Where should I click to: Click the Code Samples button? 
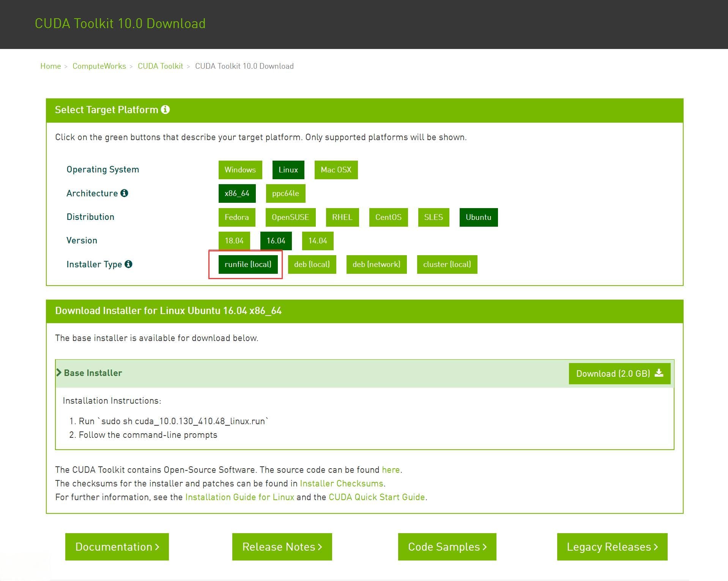447,547
